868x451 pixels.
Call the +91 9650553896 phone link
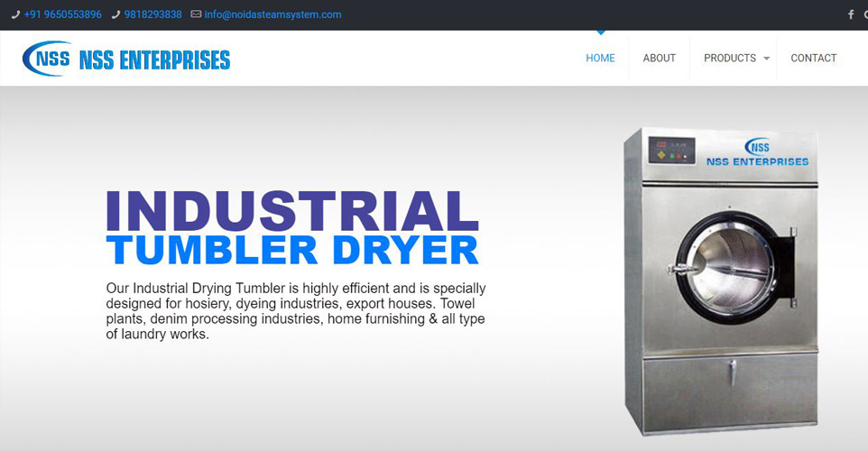[62, 14]
